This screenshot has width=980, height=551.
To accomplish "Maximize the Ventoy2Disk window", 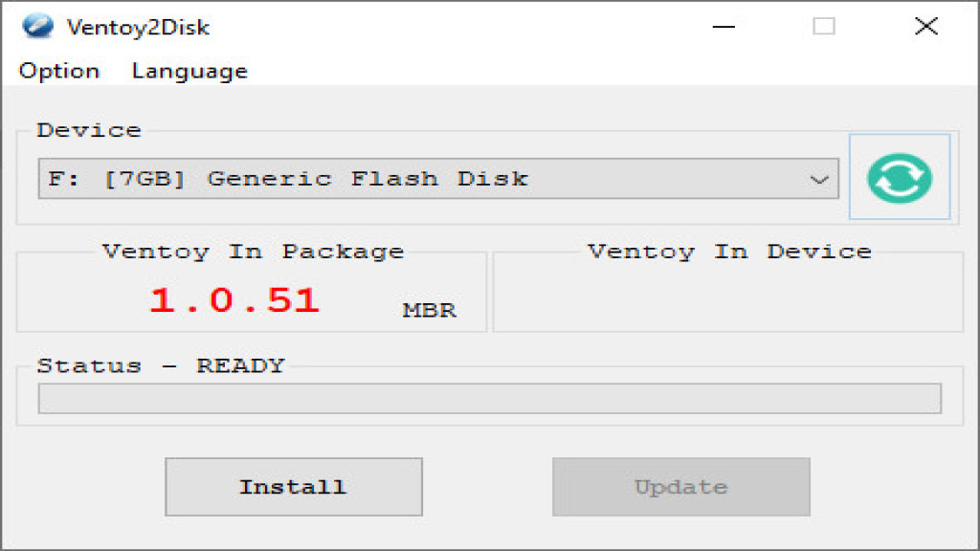I will coord(824,27).
